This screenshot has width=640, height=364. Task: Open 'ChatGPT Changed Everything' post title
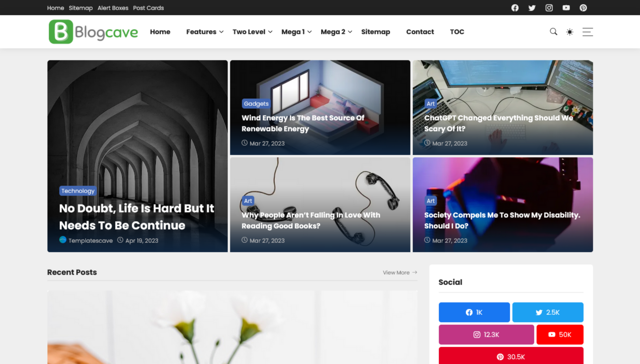pyautogui.click(x=499, y=123)
